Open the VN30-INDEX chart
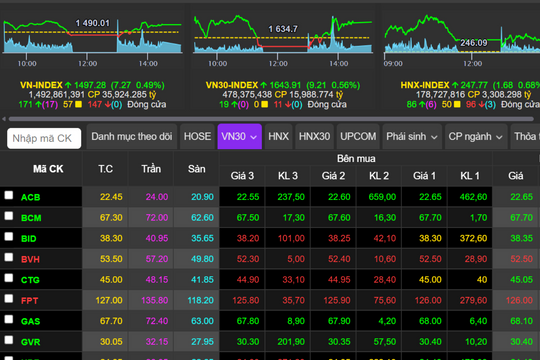The image size is (540, 360). click(283, 38)
